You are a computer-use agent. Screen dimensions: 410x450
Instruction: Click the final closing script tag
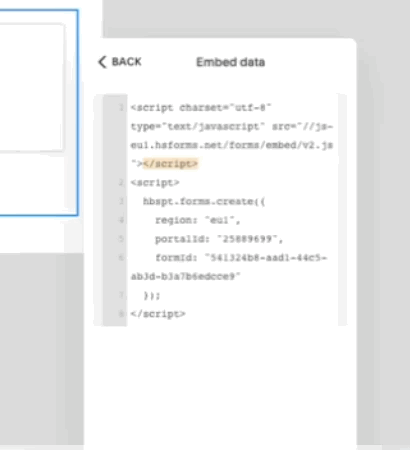coord(158,314)
